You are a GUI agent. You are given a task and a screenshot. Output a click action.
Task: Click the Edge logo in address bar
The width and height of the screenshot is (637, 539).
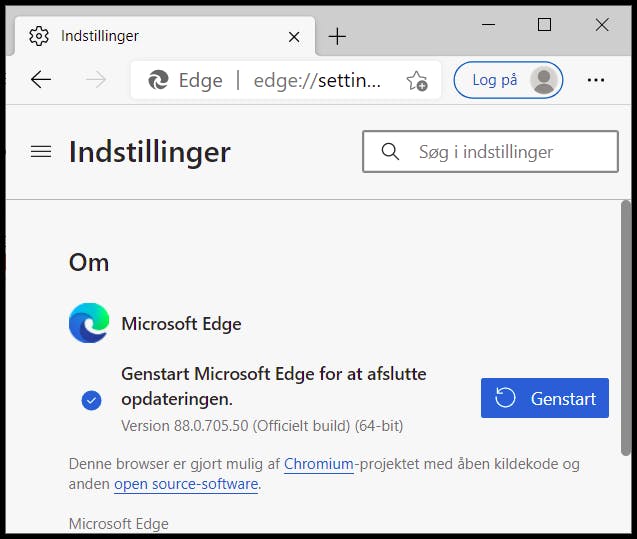pos(158,80)
